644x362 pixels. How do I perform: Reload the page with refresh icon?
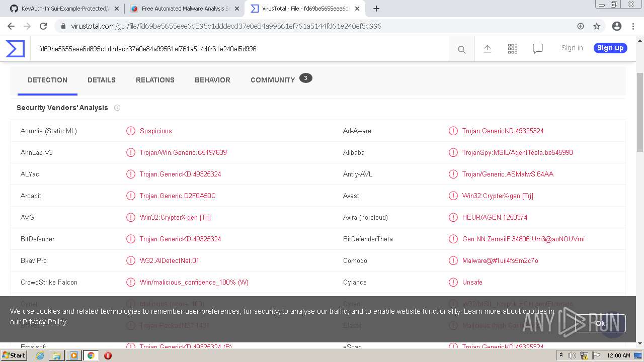click(43, 26)
